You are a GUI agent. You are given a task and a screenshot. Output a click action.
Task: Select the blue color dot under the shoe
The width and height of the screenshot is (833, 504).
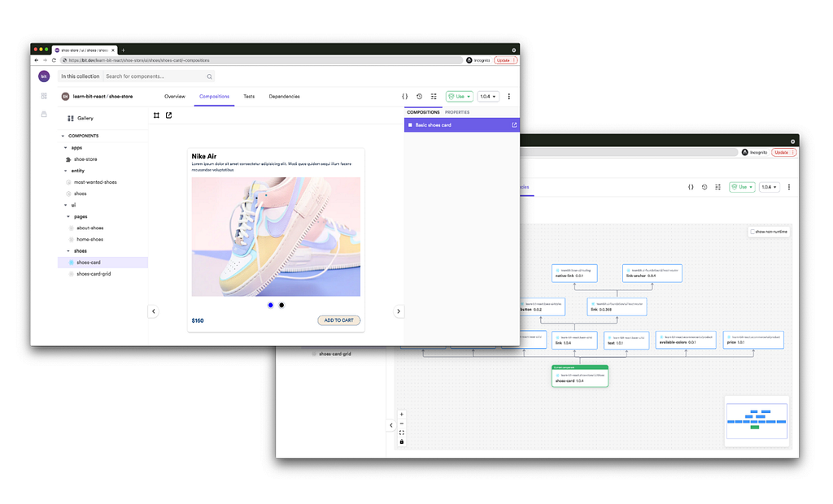tap(270, 305)
